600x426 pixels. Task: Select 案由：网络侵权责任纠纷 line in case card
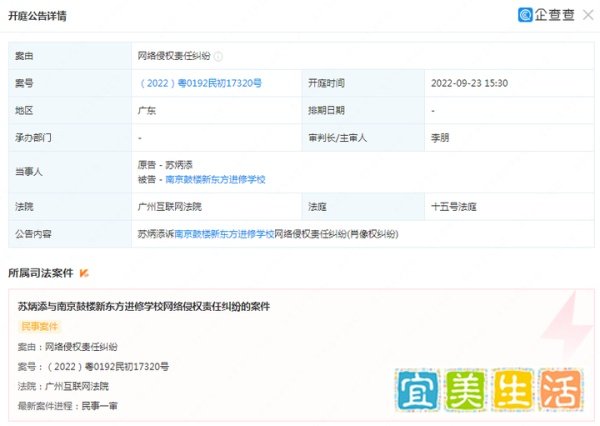67,347
